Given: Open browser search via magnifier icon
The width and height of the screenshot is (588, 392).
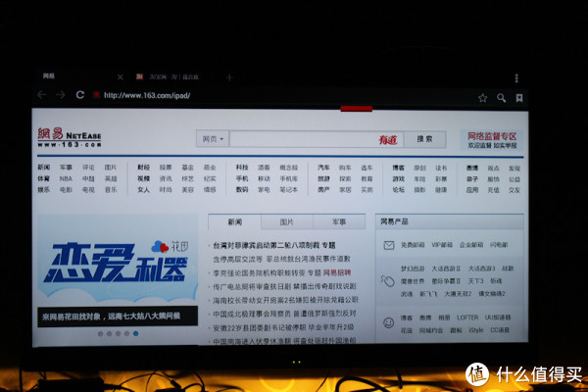Looking at the screenshot, I should click(x=502, y=98).
